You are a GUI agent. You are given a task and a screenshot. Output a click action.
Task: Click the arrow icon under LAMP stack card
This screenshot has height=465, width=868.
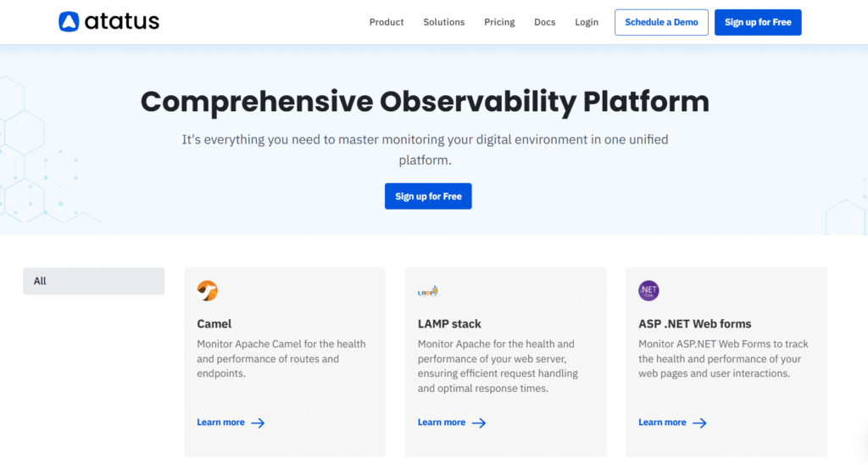point(479,423)
